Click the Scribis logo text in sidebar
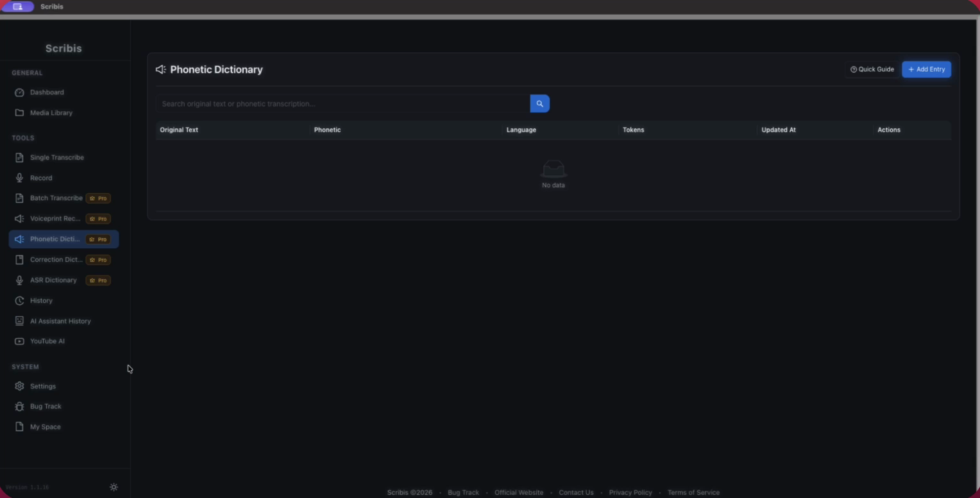The image size is (980, 498). pos(63,48)
